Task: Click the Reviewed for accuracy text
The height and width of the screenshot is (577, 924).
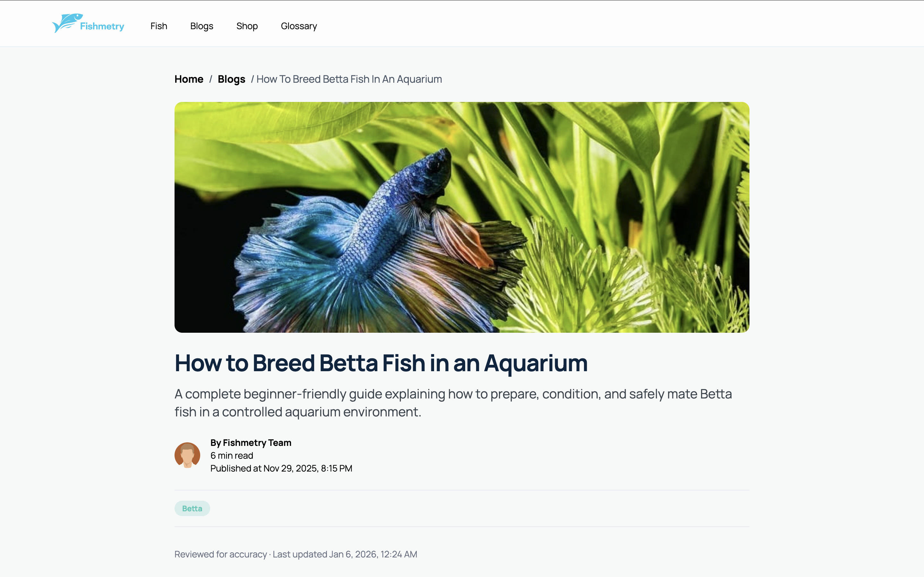Action: pos(220,554)
